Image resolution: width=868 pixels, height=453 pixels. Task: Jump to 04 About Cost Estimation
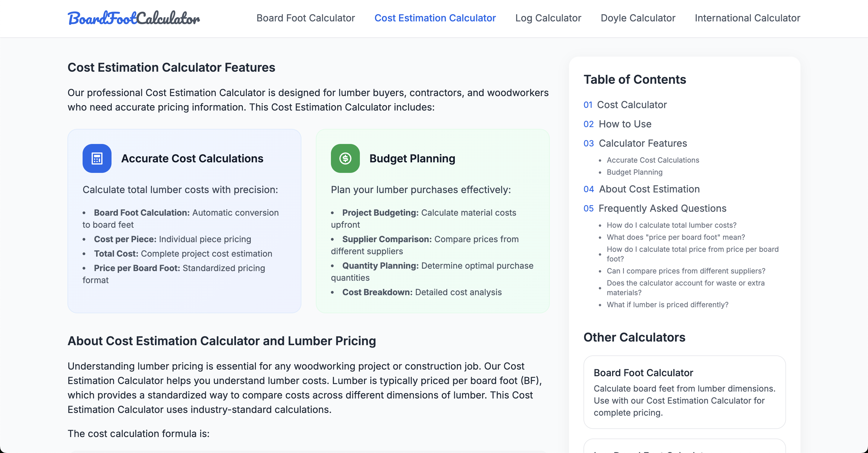tap(642, 189)
